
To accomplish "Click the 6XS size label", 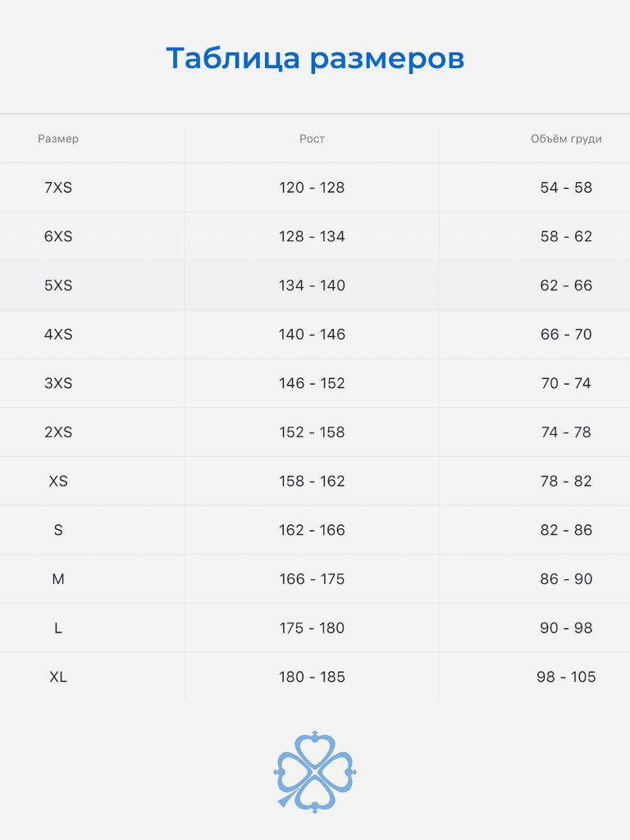I will click(x=58, y=236).
